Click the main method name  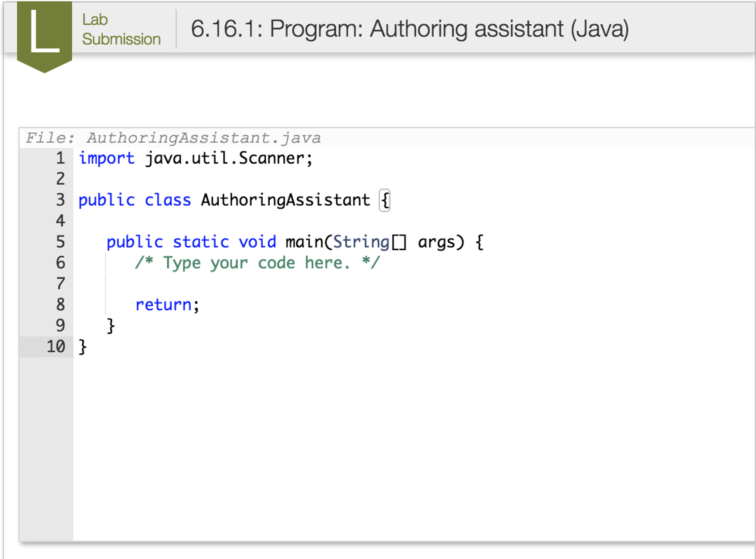pos(304,242)
